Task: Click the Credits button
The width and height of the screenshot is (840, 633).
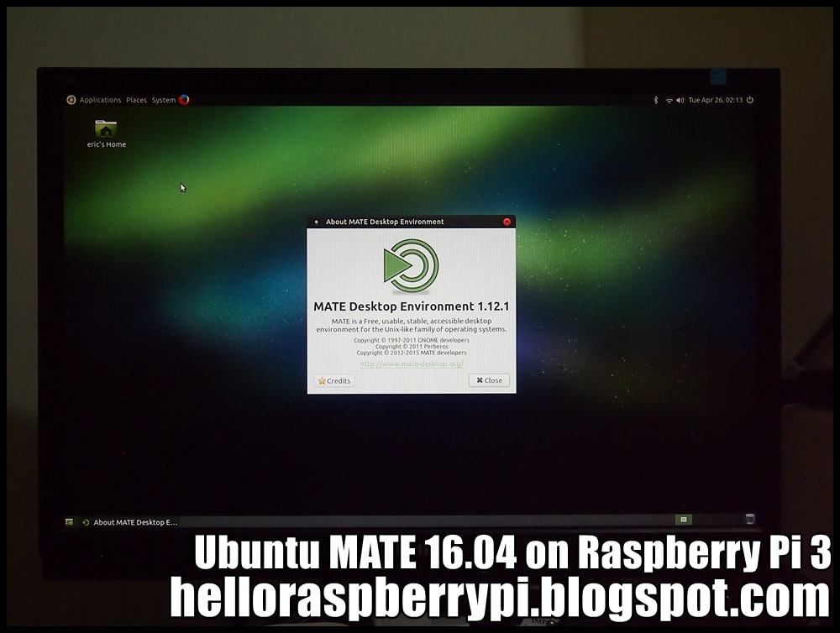Action: coord(334,381)
